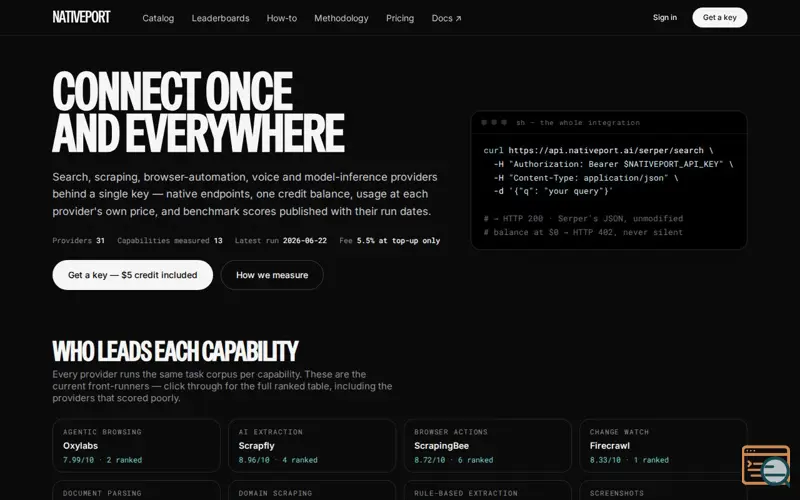Click the 'sh – the whole integration' title
This screenshot has height=500, width=800.
[x=578, y=122]
